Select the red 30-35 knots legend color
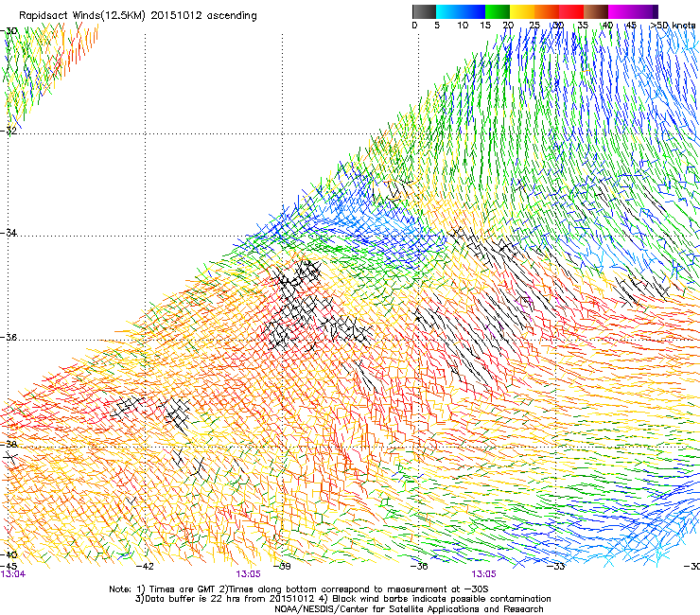This screenshot has width=700, height=615. [x=571, y=11]
